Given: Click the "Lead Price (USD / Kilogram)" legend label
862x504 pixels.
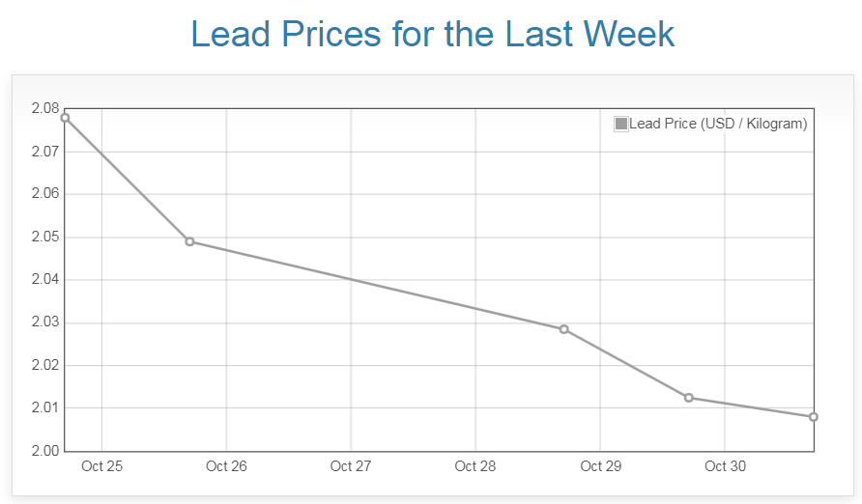Looking at the screenshot, I should (718, 124).
